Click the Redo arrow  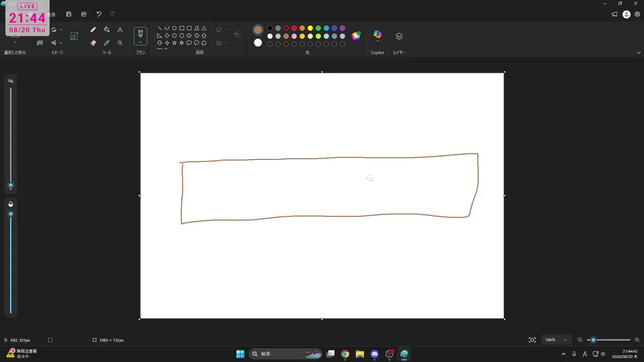(112, 14)
